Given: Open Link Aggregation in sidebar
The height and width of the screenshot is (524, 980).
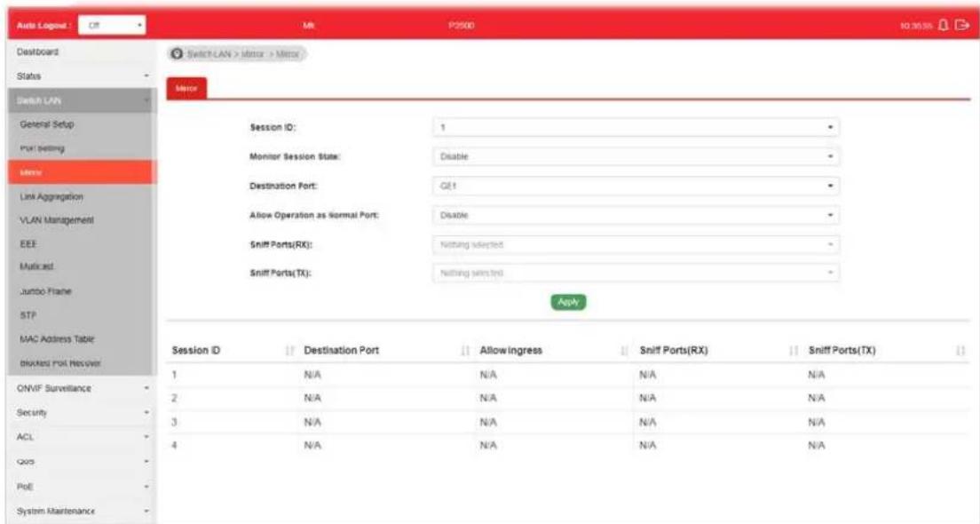Looking at the screenshot, I should pyautogui.click(x=82, y=196).
